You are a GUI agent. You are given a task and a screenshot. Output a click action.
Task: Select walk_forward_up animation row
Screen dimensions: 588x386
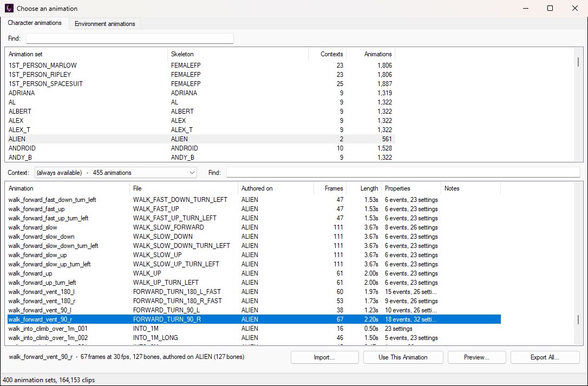pos(254,273)
